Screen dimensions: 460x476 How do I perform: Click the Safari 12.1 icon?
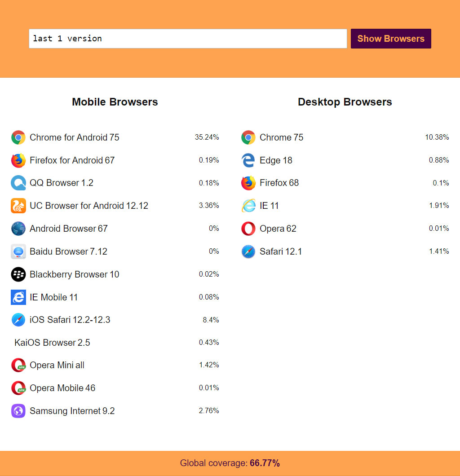(x=248, y=251)
